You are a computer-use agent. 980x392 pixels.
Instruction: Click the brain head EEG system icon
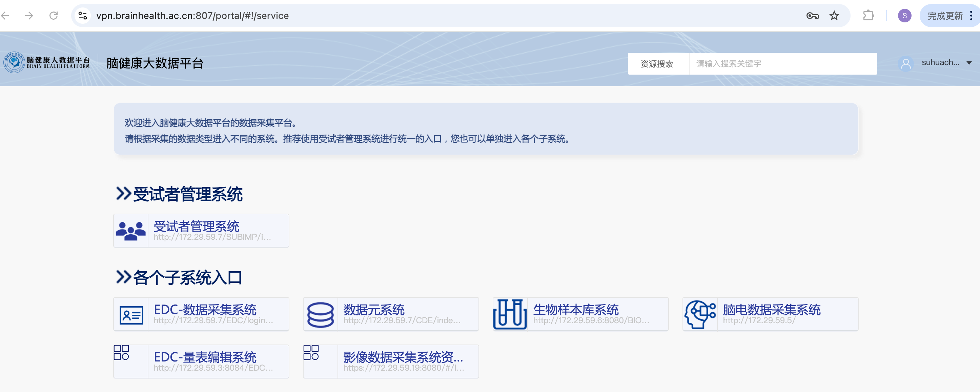point(700,314)
